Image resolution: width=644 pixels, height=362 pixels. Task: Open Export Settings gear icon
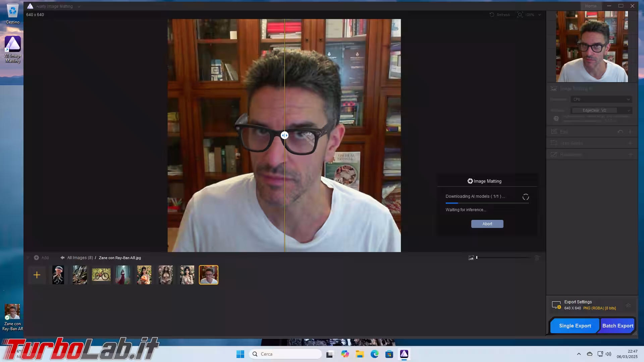[556, 305]
